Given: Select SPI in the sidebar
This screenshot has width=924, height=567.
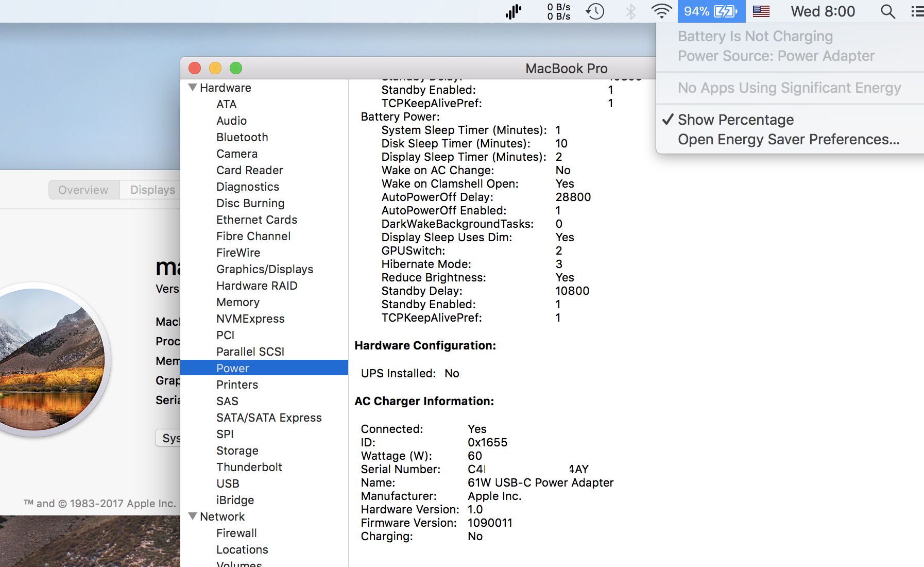Looking at the screenshot, I should (x=225, y=434).
